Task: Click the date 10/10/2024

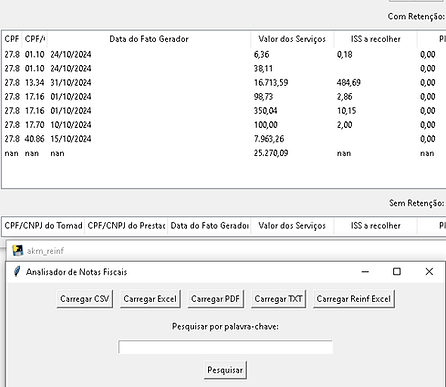Action: 71,125
